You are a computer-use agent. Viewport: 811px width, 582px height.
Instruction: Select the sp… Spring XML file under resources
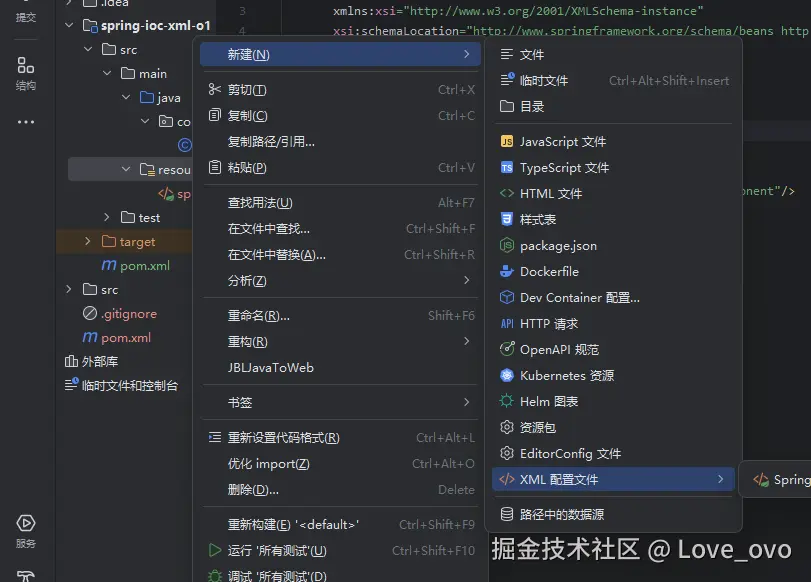point(174,194)
